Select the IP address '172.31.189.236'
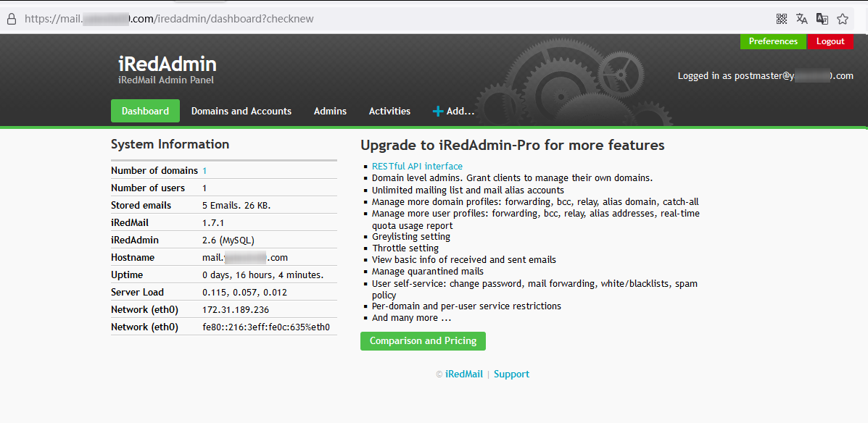 pyautogui.click(x=236, y=310)
